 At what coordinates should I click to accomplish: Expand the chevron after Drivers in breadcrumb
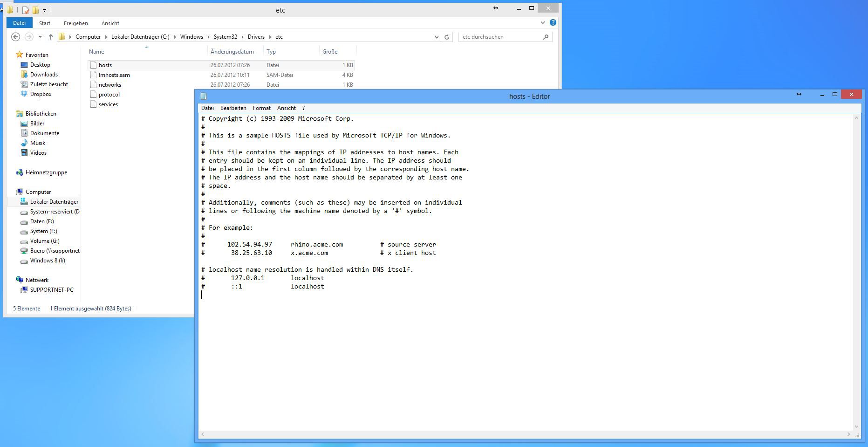(x=270, y=37)
